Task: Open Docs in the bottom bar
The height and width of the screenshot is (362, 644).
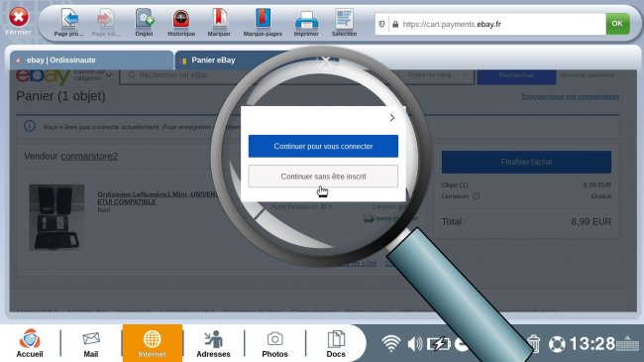Action: click(x=336, y=344)
